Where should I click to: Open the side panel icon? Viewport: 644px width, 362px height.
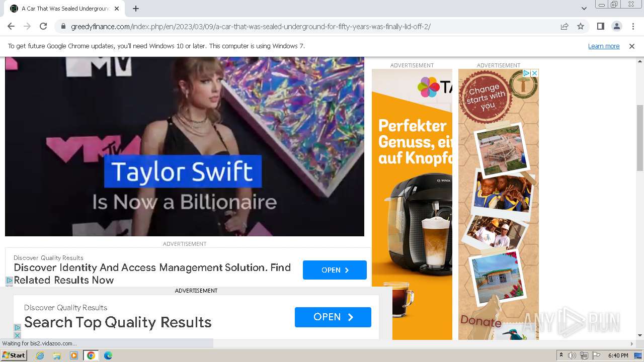pos(600,27)
